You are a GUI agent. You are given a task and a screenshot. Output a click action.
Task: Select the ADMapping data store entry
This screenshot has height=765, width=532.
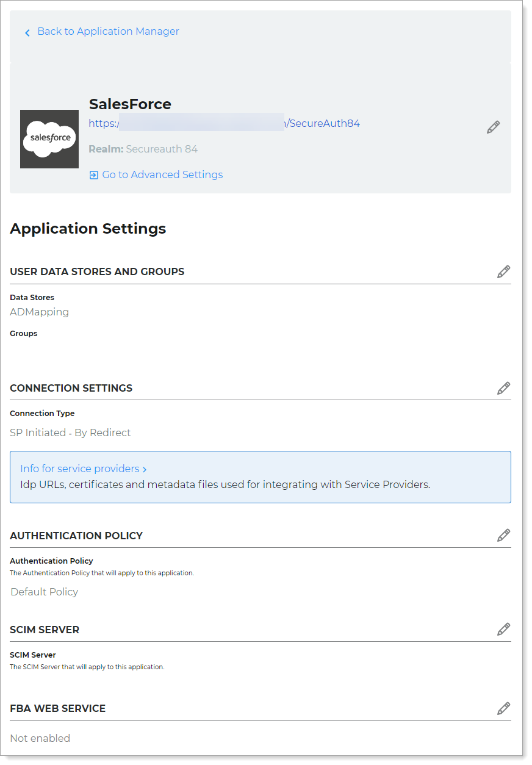39,312
